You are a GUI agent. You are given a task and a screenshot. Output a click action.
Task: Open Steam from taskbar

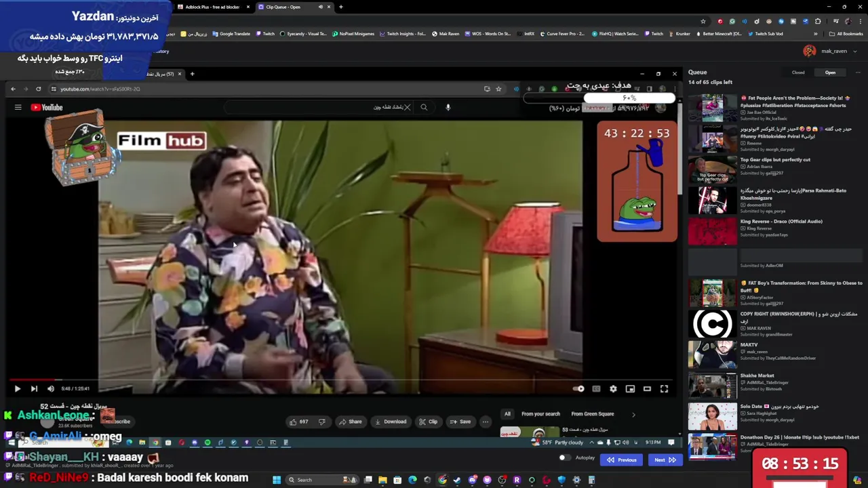click(457, 480)
